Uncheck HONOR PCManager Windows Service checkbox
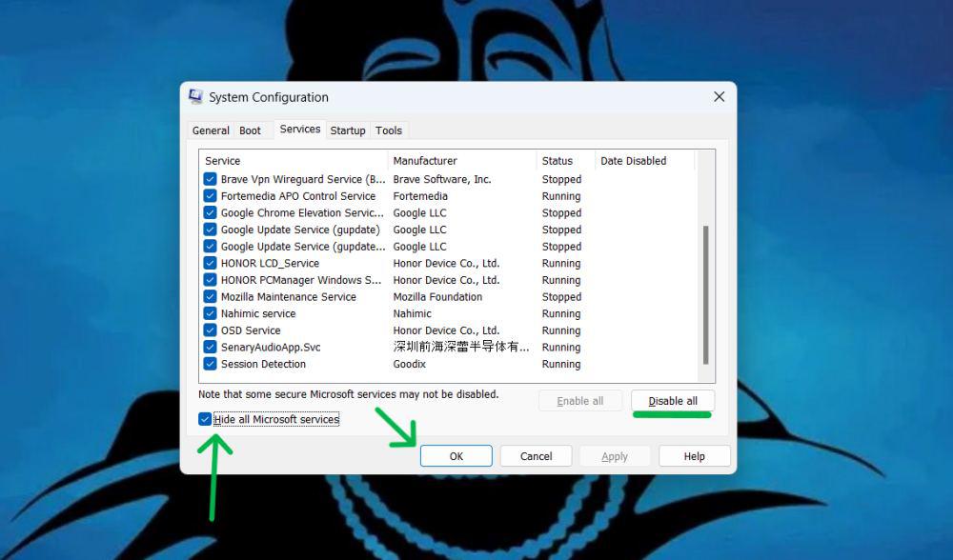This screenshot has width=953, height=560. click(210, 280)
